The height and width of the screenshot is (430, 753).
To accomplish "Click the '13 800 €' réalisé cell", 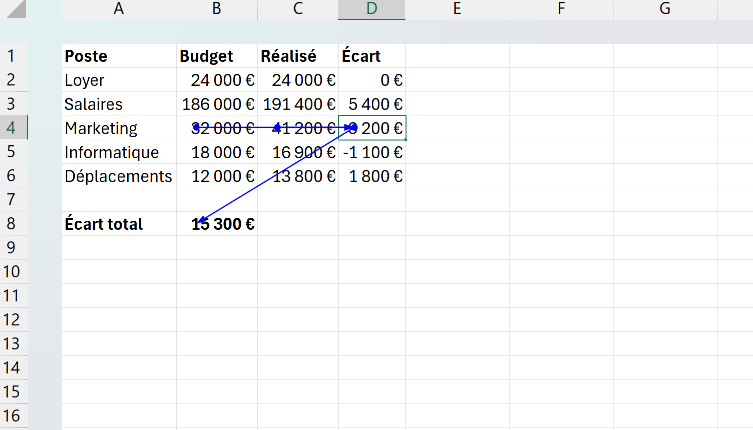I will click(x=298, y=176).
